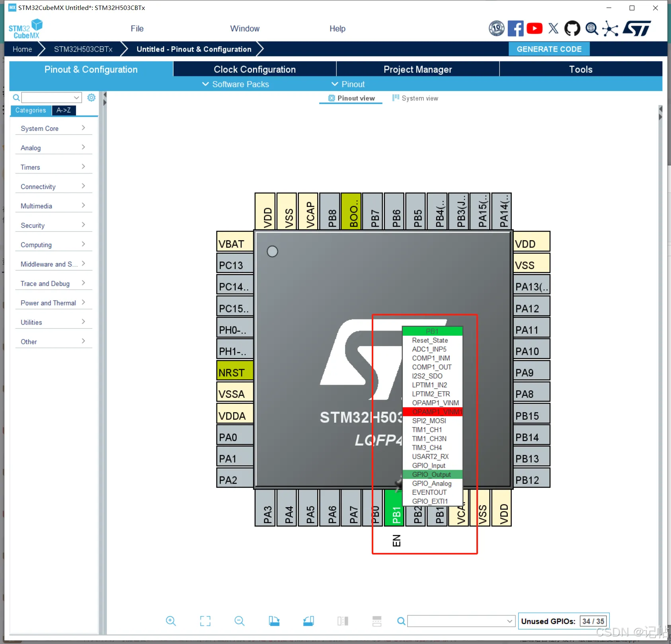Expand the Analog category
The width and height of the screenshot is (671, 644).
53,148
